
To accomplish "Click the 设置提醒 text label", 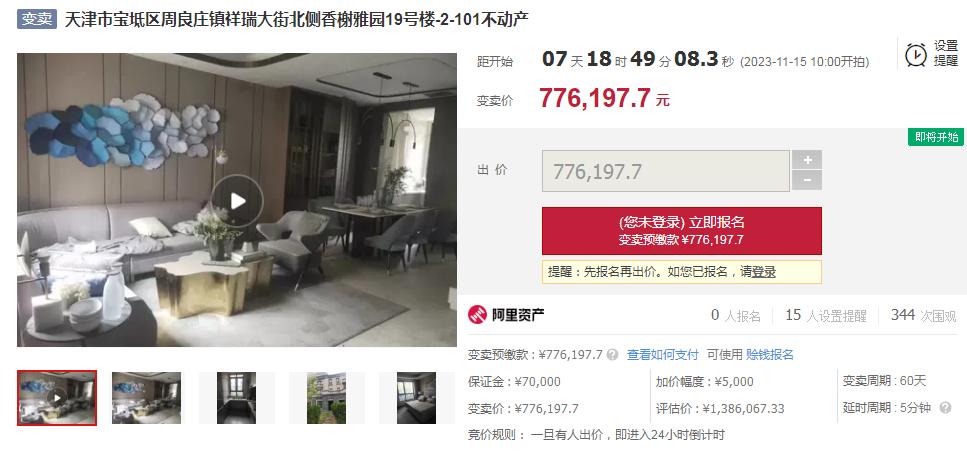I will [x=946, y=54].
